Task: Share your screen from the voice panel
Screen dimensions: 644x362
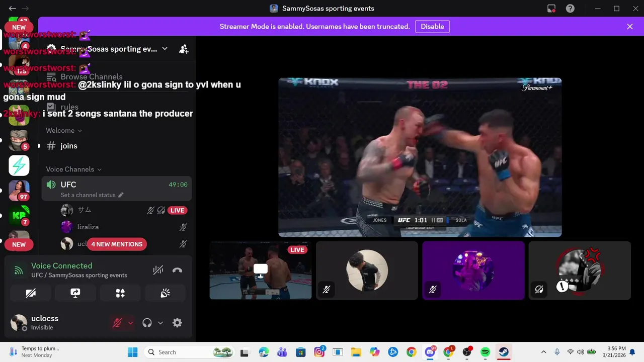Action: 75,293
